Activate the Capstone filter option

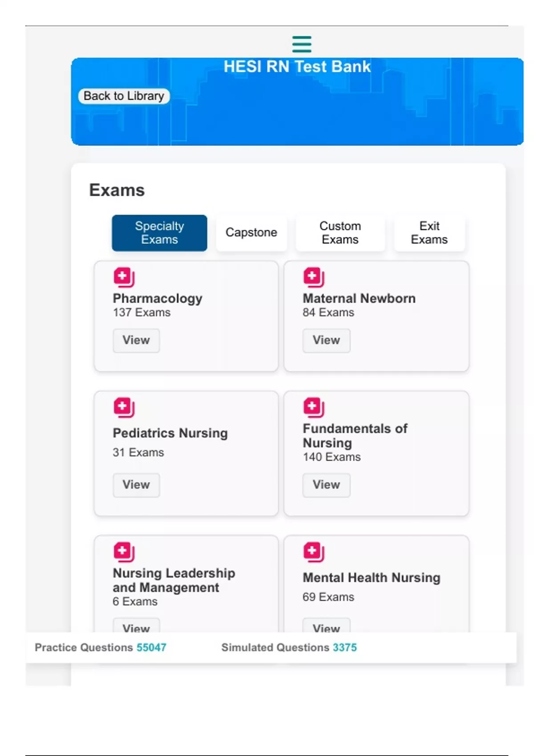251,232
